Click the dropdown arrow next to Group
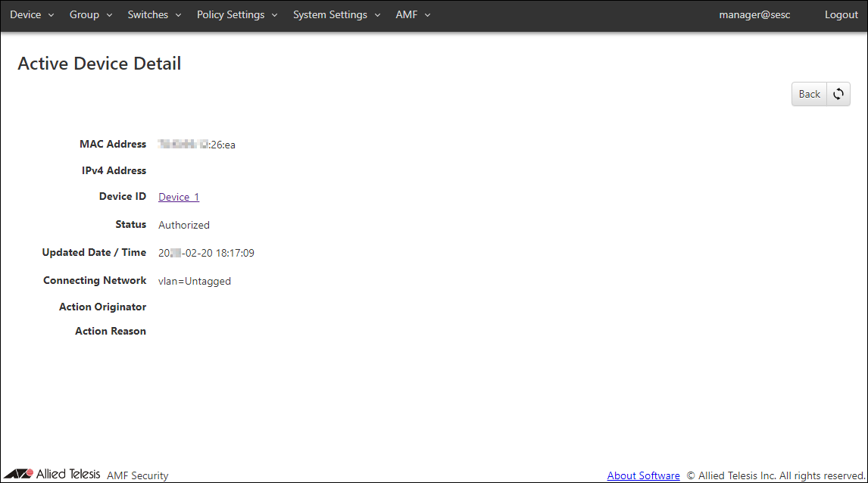868x483 pixels. coord(109,16)
